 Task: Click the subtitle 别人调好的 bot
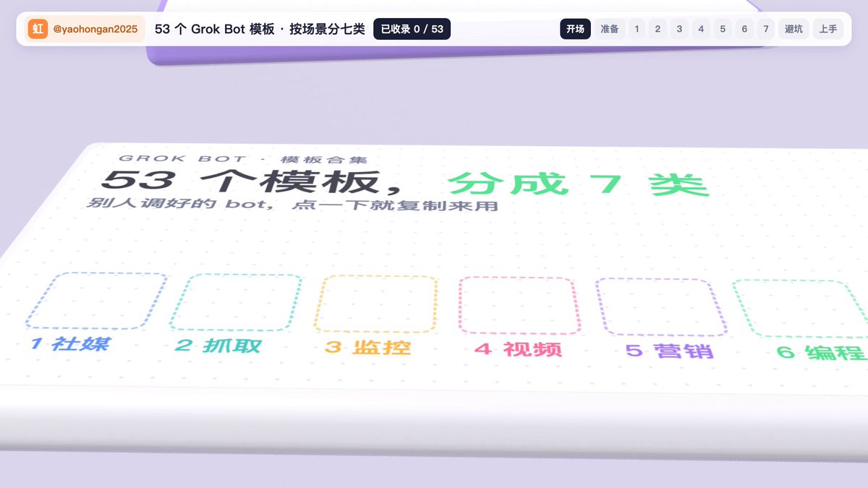pyautogui.click(x=179, y=205)
